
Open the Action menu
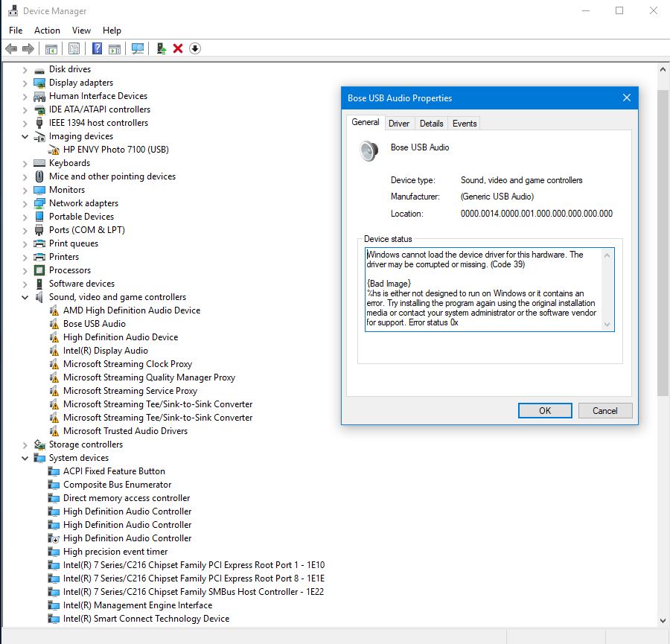click(x=47, y=31)
